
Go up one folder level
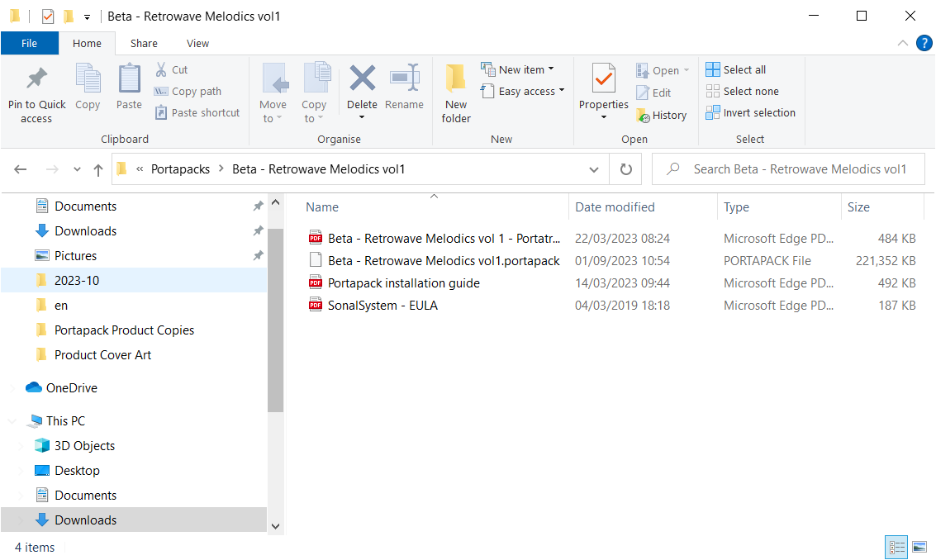98,169
